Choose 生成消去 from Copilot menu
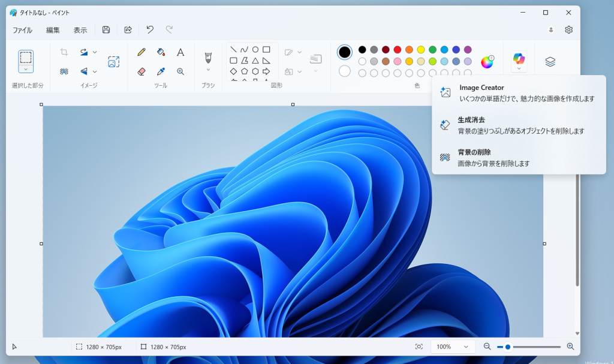614x364 pixels. pyautogui.click(x=519, y=125)
